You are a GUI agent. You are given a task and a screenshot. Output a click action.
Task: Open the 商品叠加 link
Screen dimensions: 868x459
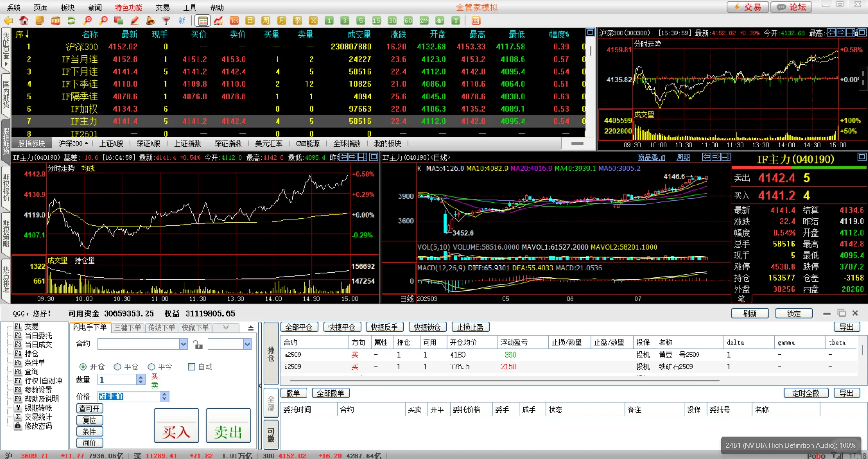[651, 157]
